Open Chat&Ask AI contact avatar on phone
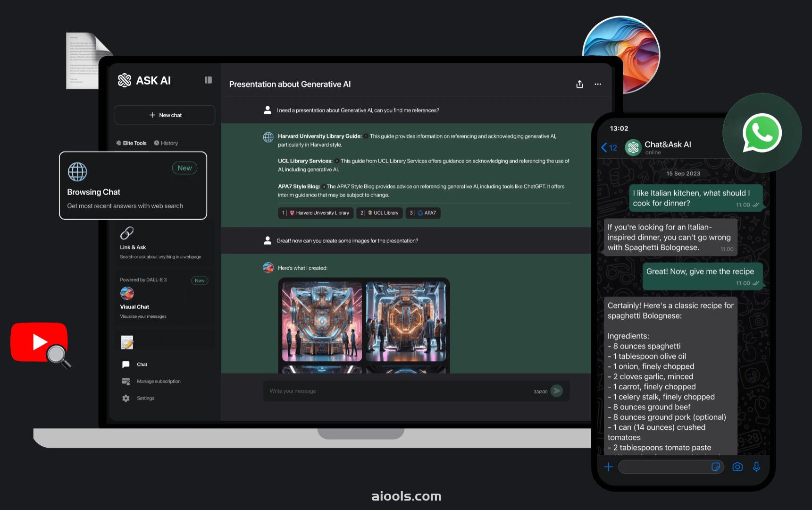812x510 pixels. [x=633, y=148]
